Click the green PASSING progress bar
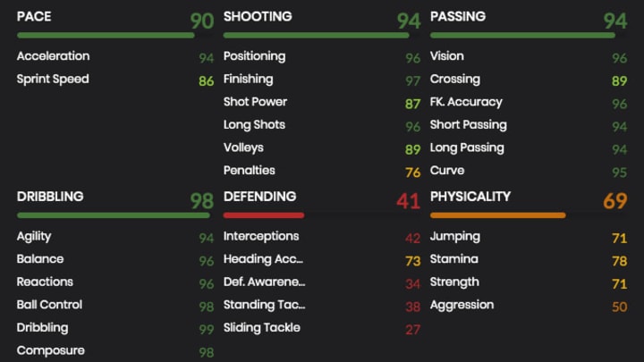Image resolution: width=644 pixels, height=362 pixels. point(522,36)
